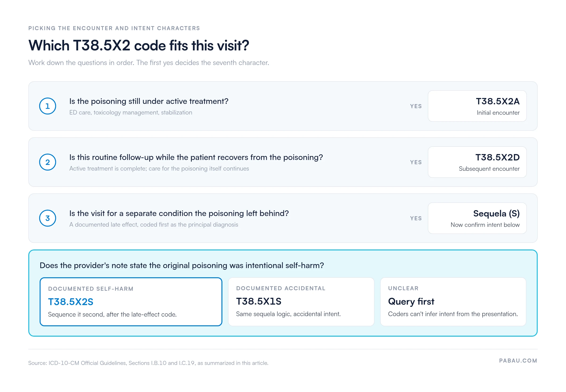Choose the Documented Self-Harm T38.5X2S option
The image size is (566, 392).
(x=131, y=302)
